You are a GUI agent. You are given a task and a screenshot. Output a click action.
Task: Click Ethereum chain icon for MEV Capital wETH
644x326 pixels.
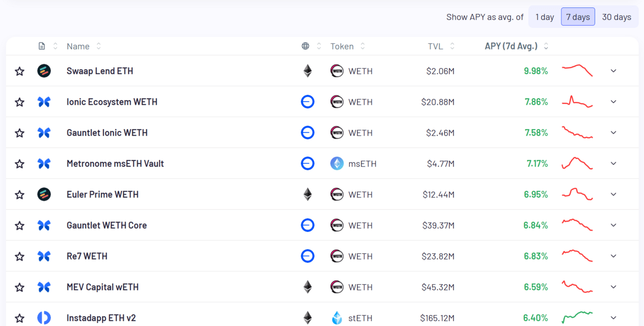tap(308, 287)
